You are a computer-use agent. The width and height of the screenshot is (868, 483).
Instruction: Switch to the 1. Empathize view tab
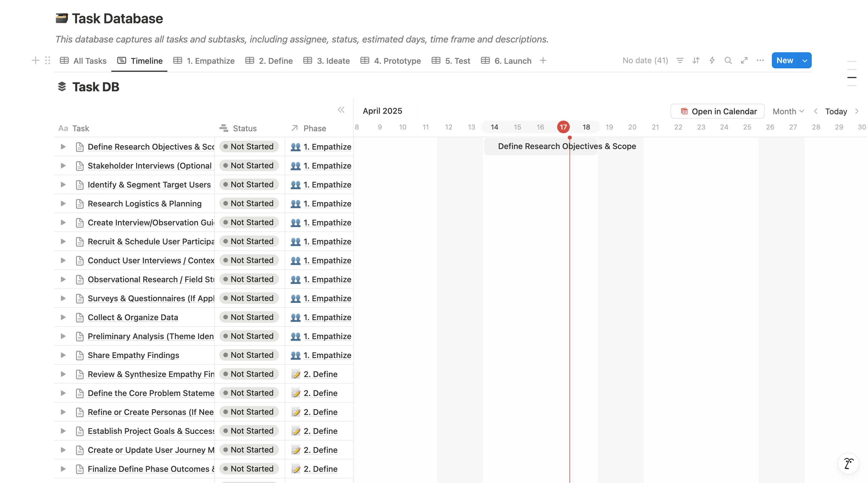click(x=204, y=61)
